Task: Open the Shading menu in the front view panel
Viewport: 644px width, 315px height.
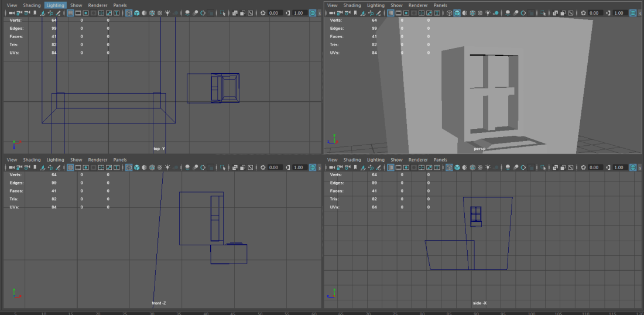Action: click(x=32, y=160)
